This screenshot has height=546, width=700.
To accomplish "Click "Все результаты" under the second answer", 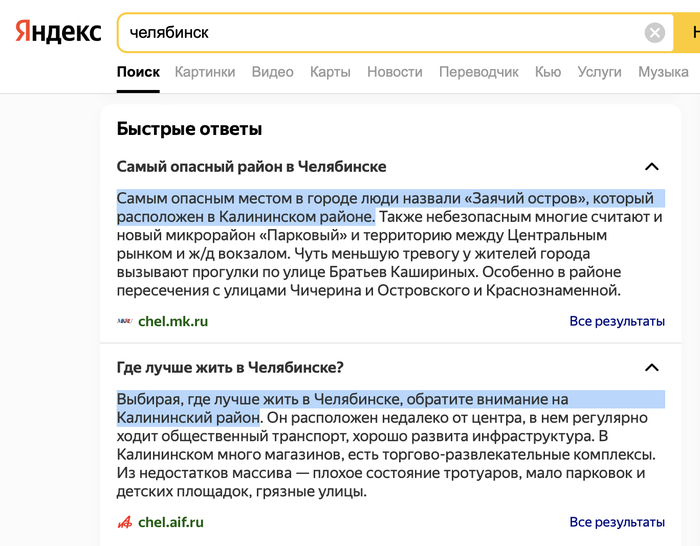I will coord(617,522).
